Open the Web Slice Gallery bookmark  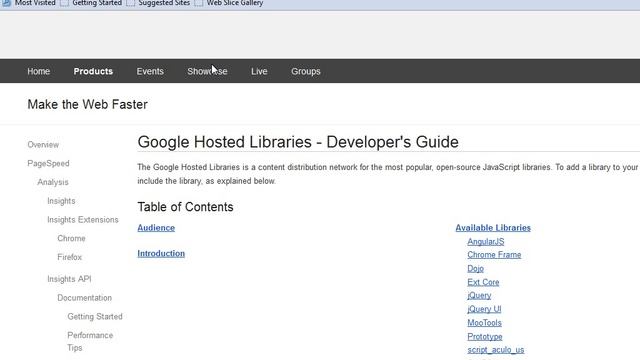coord(234,3)
